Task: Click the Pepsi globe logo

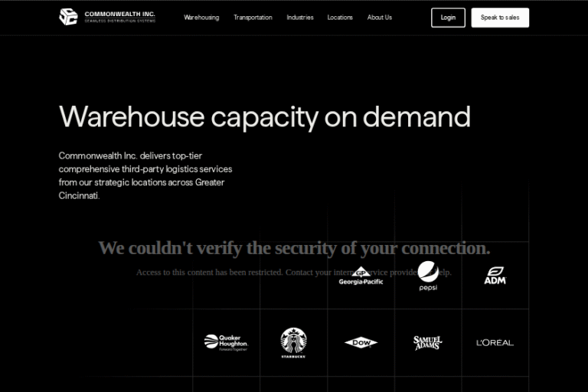Action: (428, 276)
